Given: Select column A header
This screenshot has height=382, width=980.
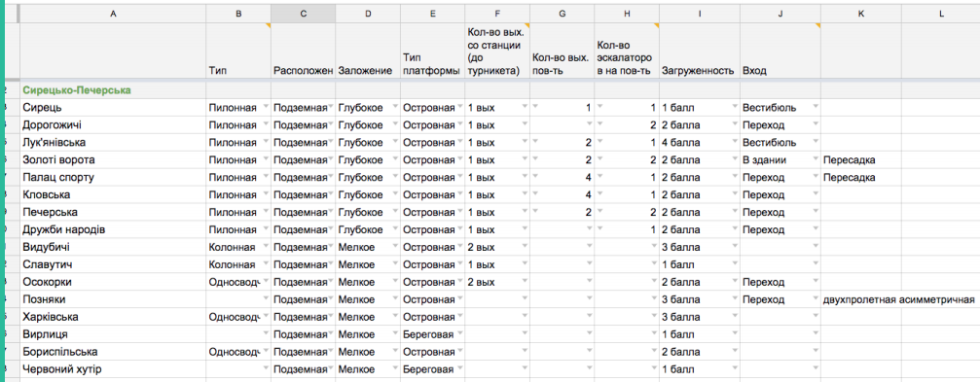Looking at the screenshot, I should click(113, 13).
